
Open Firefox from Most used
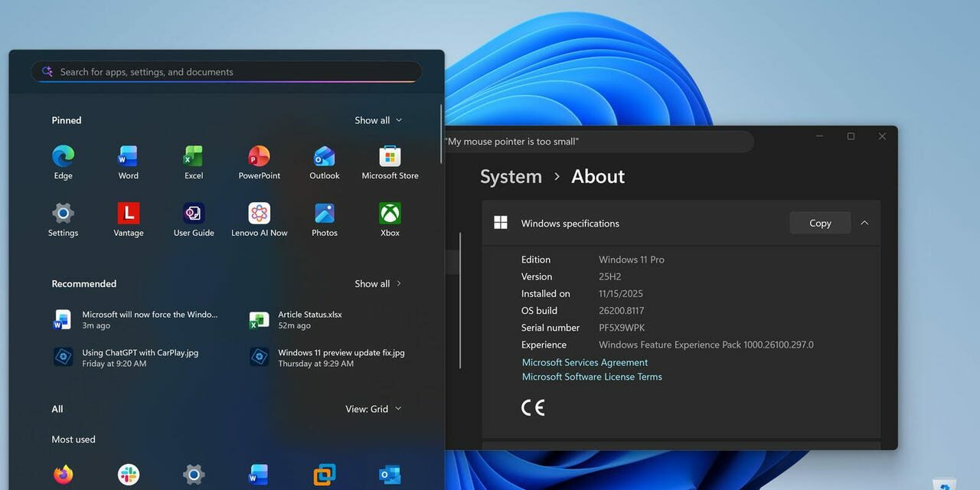pyautogui.click(x=63, y=475)
